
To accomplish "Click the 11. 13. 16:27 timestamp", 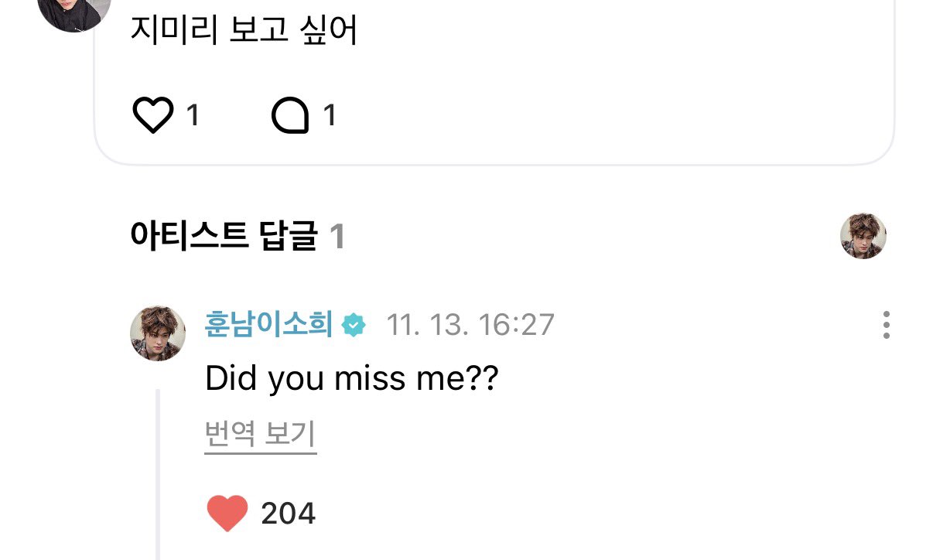I will pyautogui.click(x=470, y=325).
